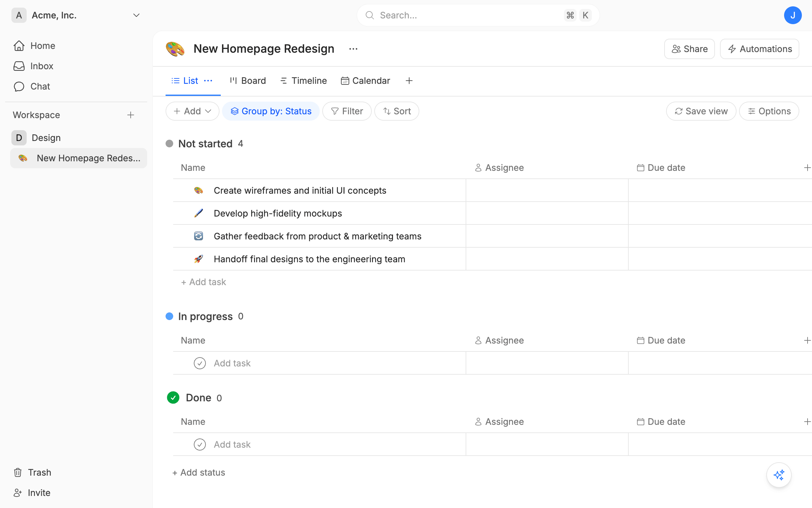Share the project
Image resolution: width=812 pixels, height=508 pixels.
pyautogui.click(x=689, y=49)
